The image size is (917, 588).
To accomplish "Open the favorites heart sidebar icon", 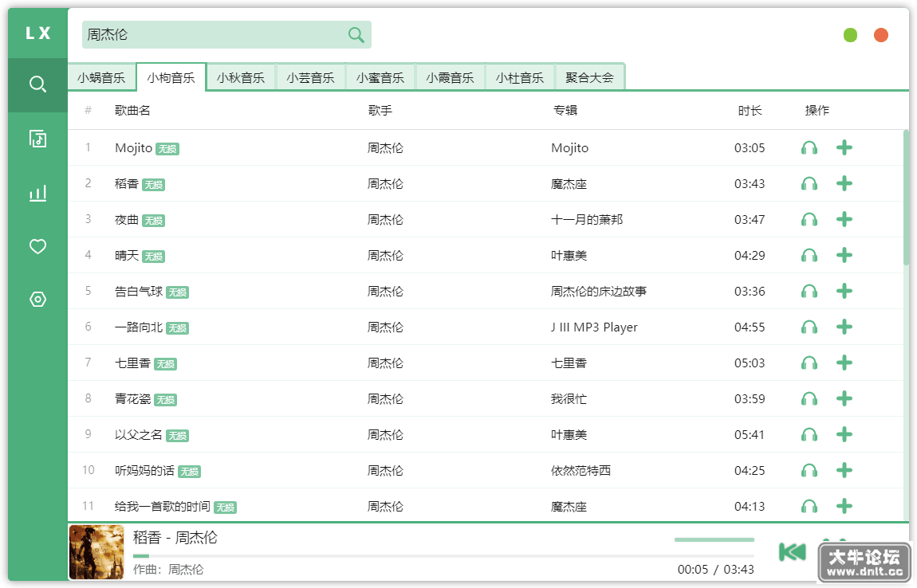I will pos(38,246).
